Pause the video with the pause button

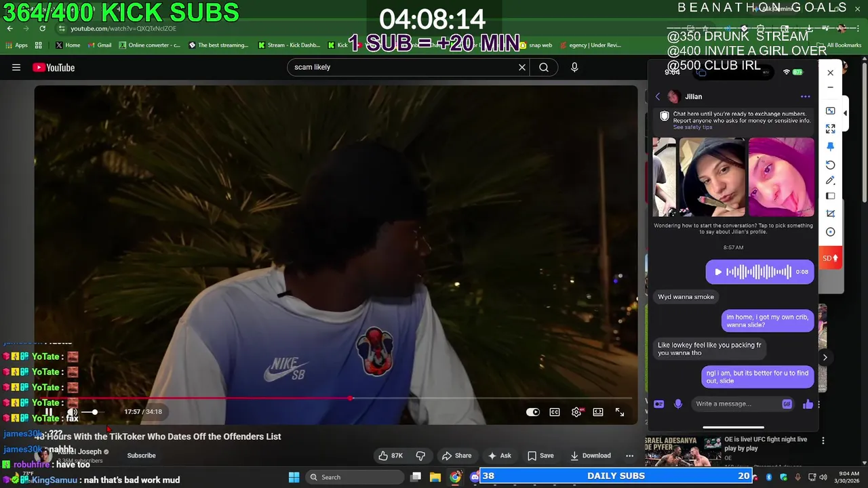click(x=49, y=411)
